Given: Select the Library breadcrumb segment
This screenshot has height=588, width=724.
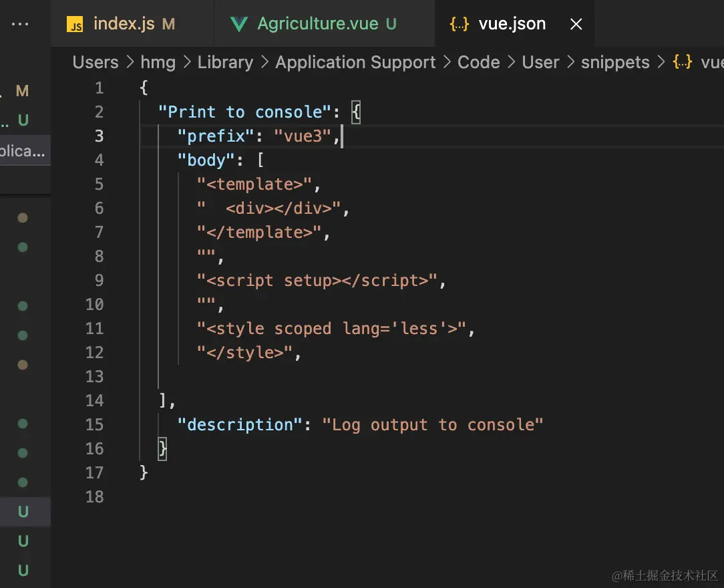Looking at the screenshot, I should (225, 62).
